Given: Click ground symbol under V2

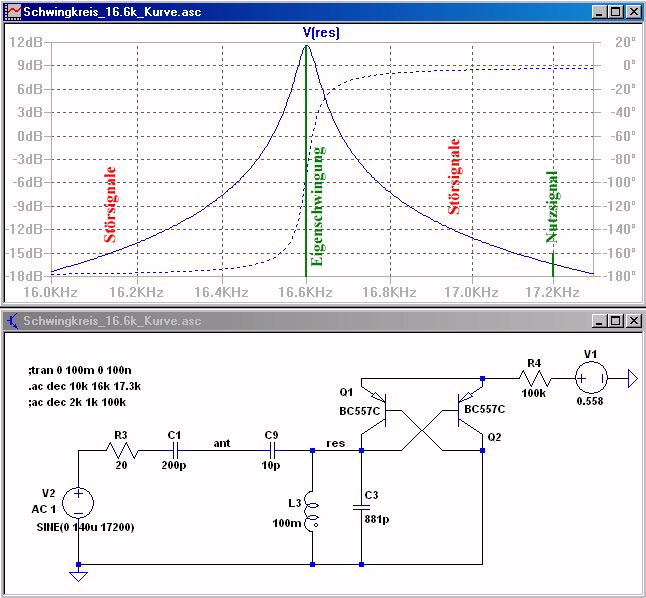Looking at the screenshot, I should point(78,576).
